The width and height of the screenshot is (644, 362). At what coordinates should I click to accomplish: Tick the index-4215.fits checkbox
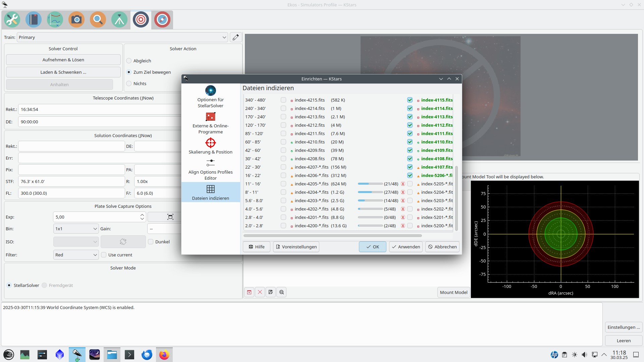pos(283,100)
